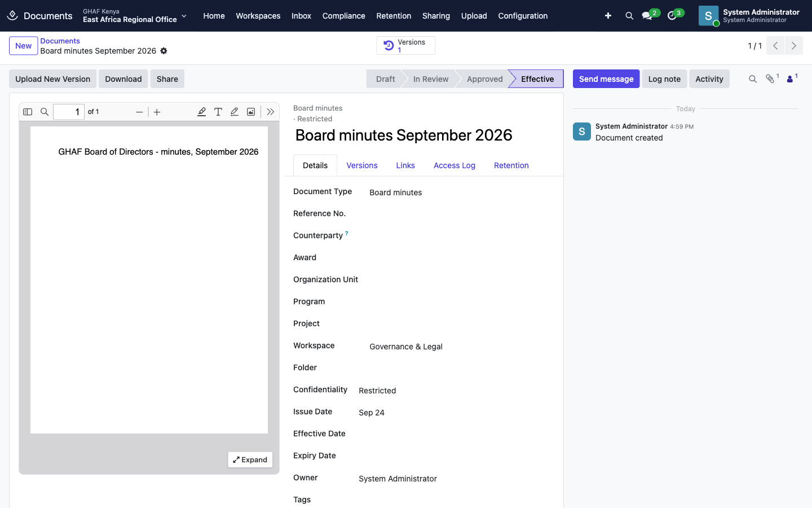Viewport: 812px width, 508px height.
Task: Click the Counterparty help question mark
Action: (x=347, y=233)
